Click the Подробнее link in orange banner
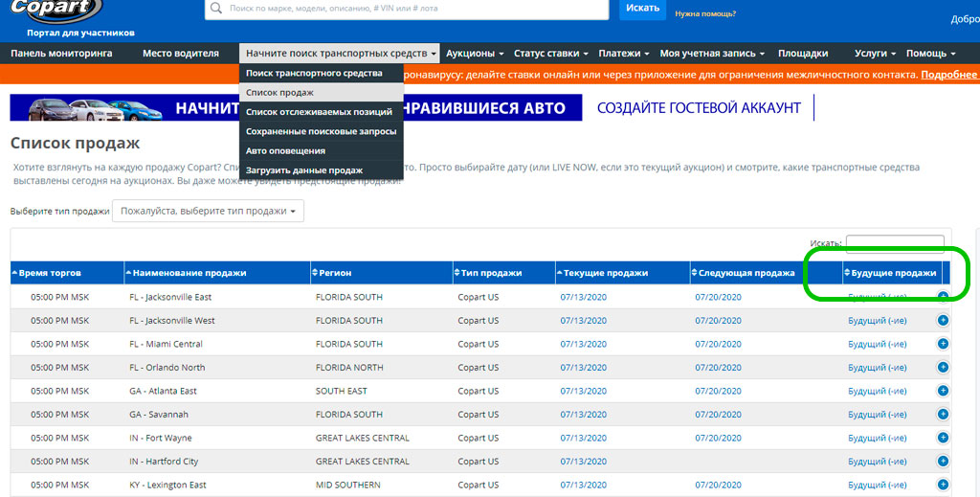This screenshot has width=980, height=497. [x=948, y=75]
